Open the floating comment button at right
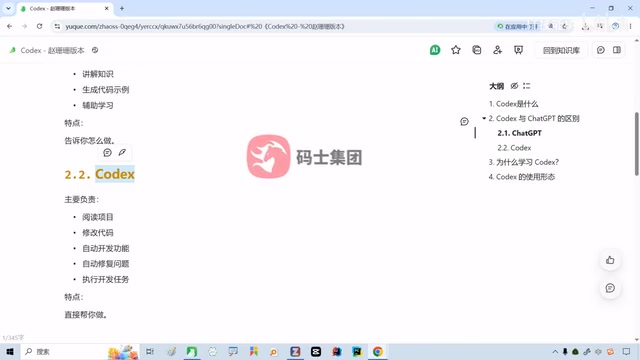640x360 pixels. pyautogui.click(x=610, y=288)
